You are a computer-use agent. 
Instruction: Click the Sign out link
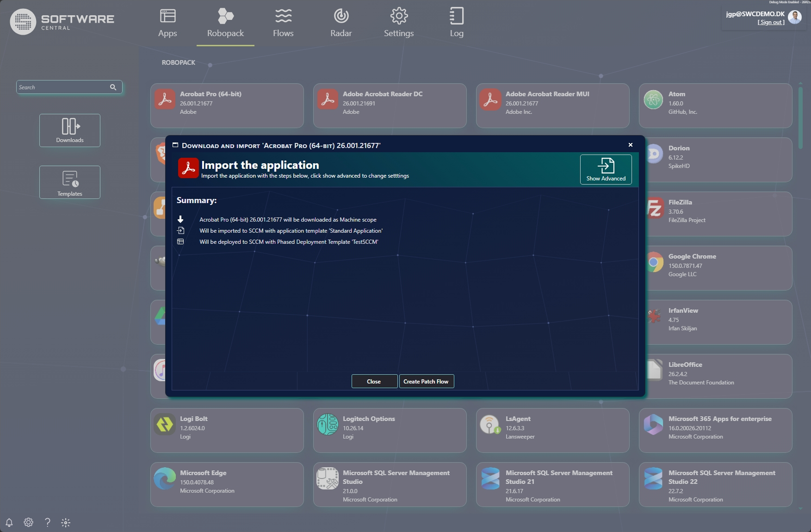pos(771,22)
